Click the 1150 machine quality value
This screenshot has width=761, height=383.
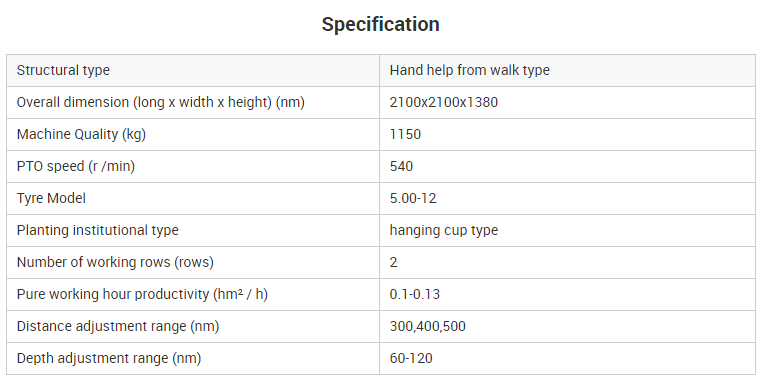pos(405,134)
